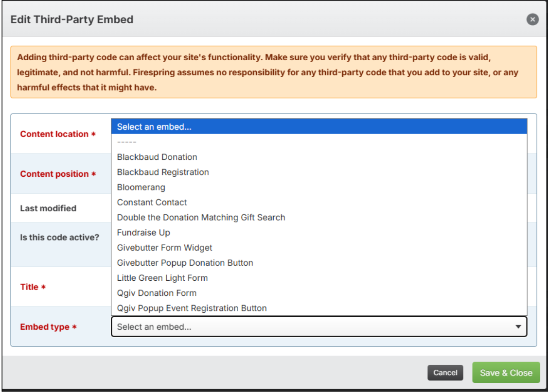
Task: Click the Embed type combo box field
Action: 311,327
